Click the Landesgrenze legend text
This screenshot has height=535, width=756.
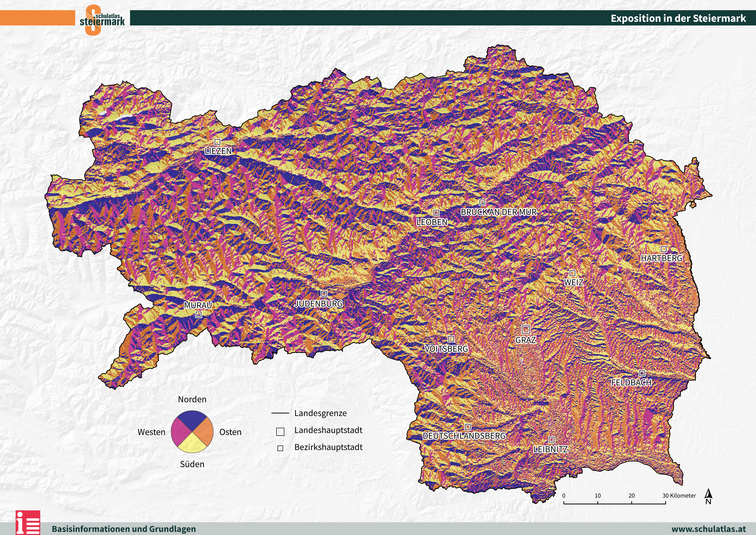coord(320,413)
